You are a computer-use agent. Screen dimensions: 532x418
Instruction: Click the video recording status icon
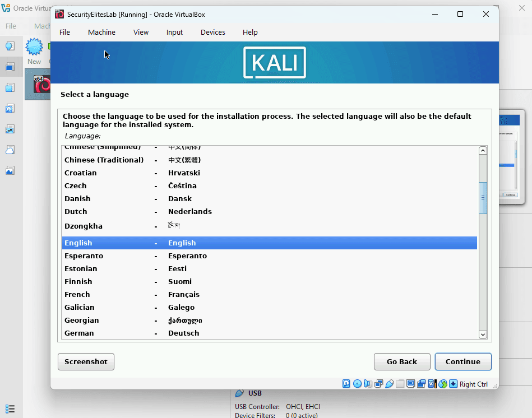click(x=422, y=384)
